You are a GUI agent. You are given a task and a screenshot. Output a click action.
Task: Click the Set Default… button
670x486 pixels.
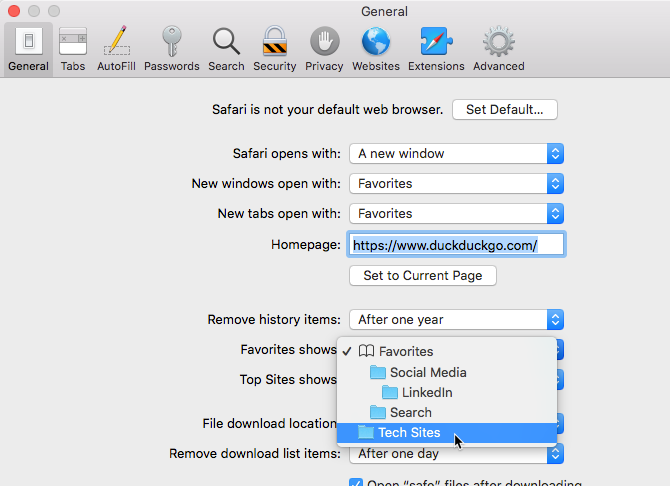coord(504,110)
